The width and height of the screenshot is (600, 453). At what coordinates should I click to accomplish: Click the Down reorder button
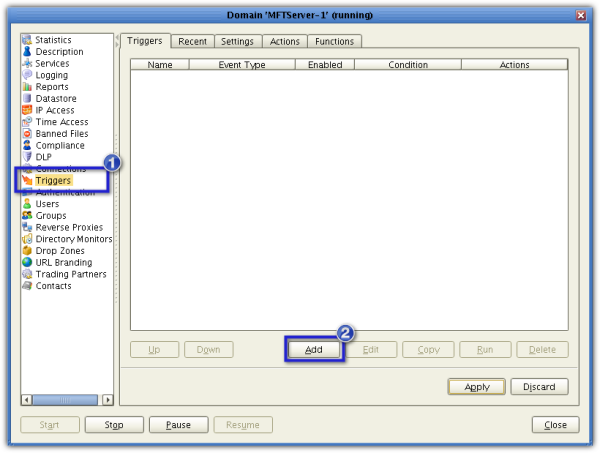pos(209,349)
